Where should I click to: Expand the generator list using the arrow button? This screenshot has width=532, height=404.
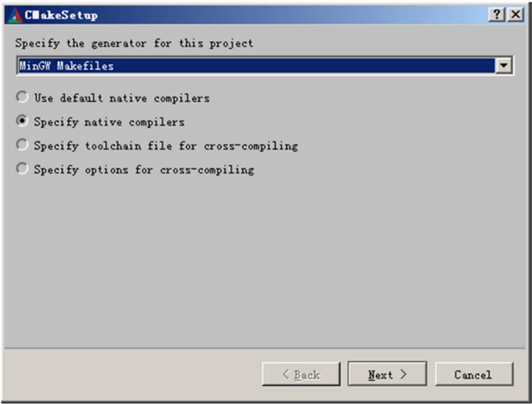[x=503, y=65]
